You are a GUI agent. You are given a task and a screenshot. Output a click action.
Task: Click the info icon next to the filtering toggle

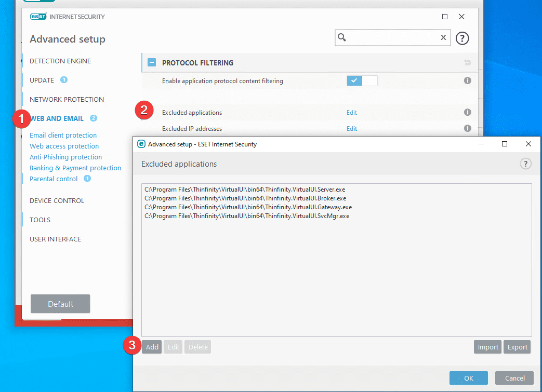[467, 80]
